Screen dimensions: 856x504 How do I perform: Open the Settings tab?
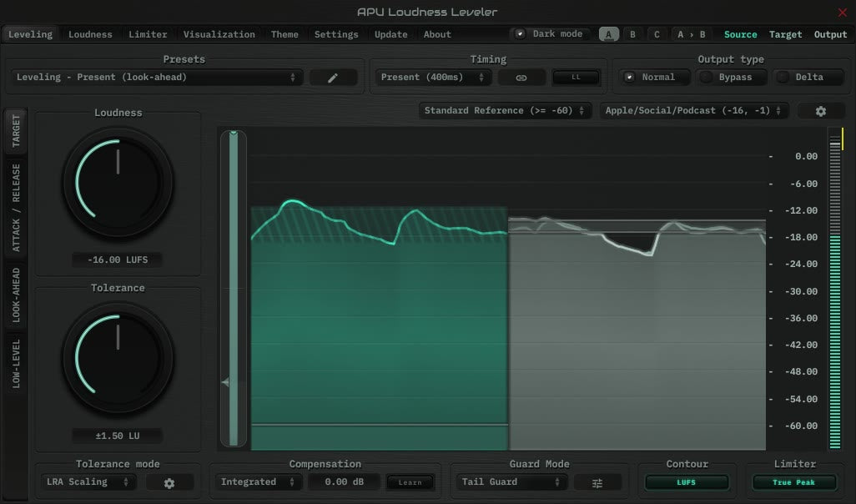336,34
